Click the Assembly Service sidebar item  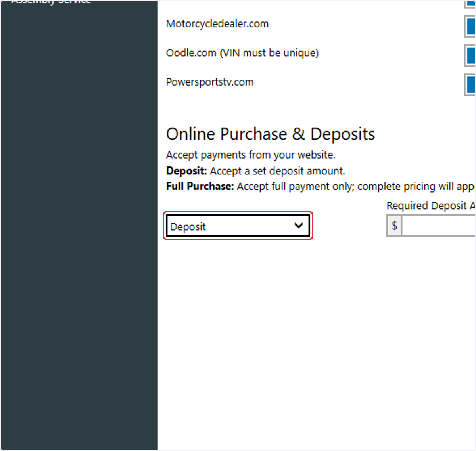(51, 2)
